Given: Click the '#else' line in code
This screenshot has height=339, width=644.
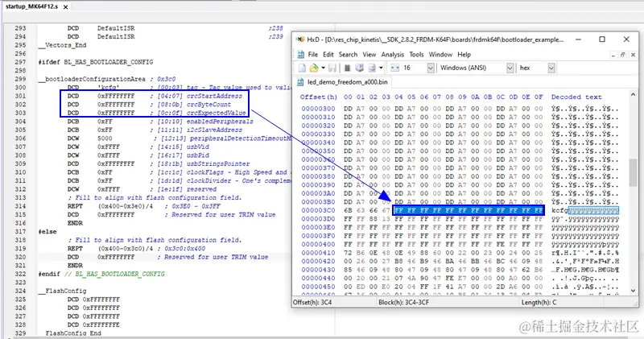Looking at the screenshot, I should pos(47,232).
